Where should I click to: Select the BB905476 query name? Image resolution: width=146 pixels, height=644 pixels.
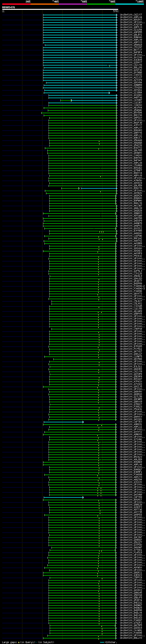8,7
